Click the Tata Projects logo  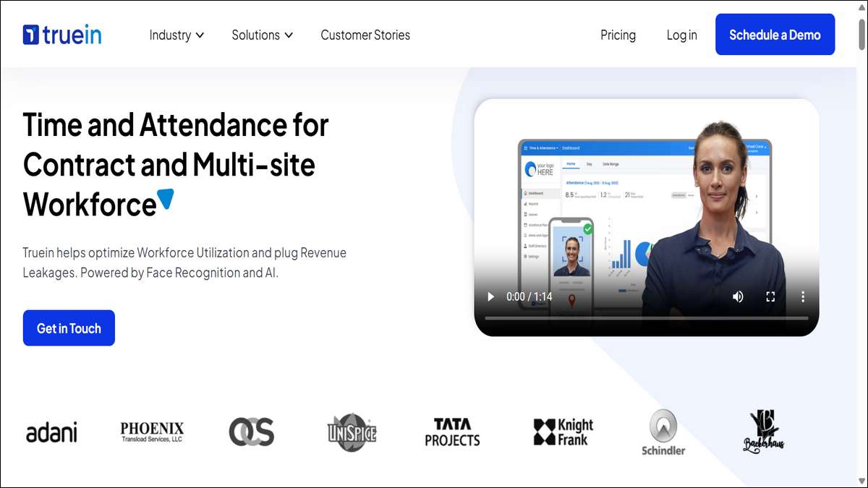(452, 432)
